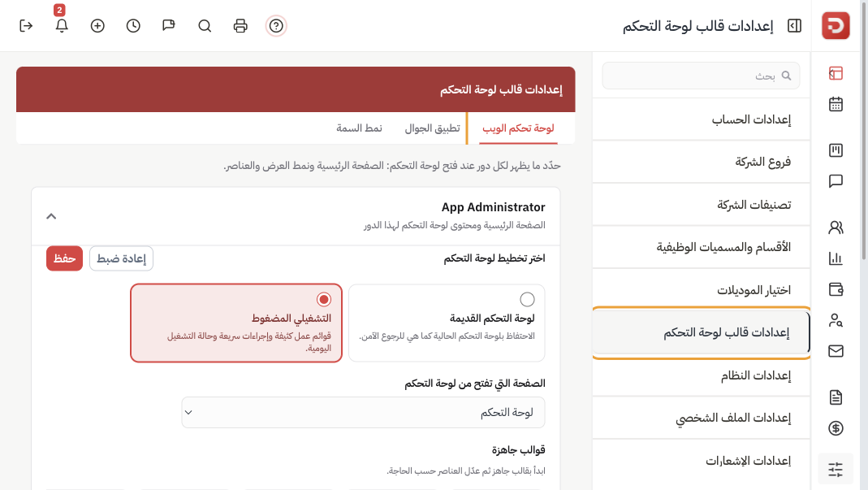Click the حفظ save button

pyautogui.click(x=64, y=258)
